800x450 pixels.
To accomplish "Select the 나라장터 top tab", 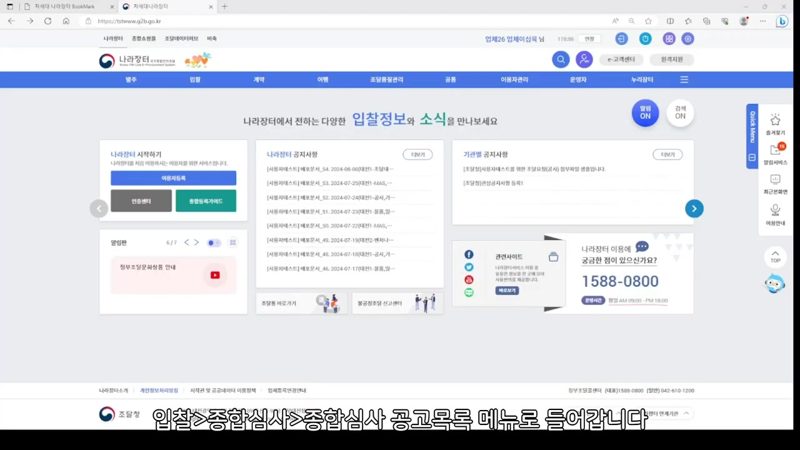I will (113, 39).
